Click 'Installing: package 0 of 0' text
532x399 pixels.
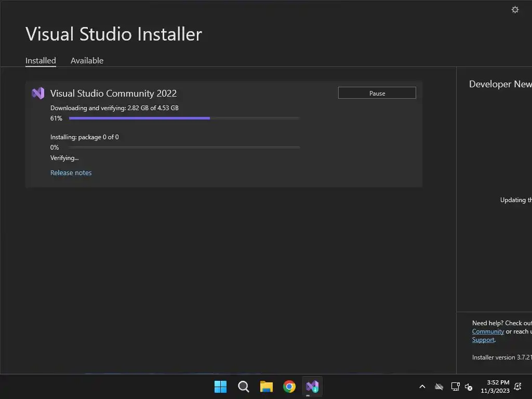coord(85,137)
